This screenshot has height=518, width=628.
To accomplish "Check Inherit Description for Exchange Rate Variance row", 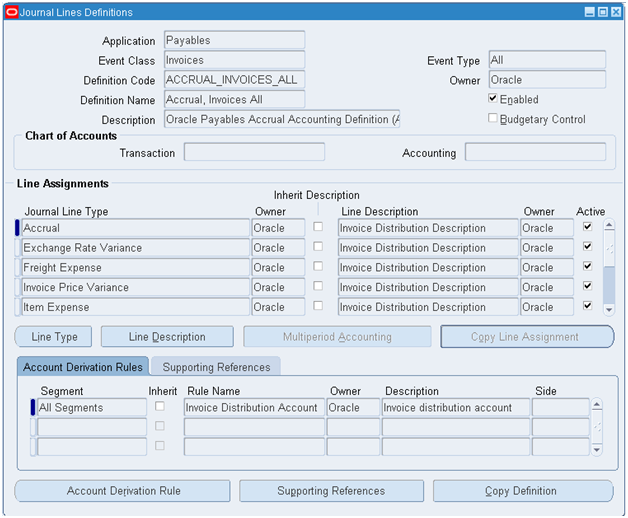I will tap(318, 246).
